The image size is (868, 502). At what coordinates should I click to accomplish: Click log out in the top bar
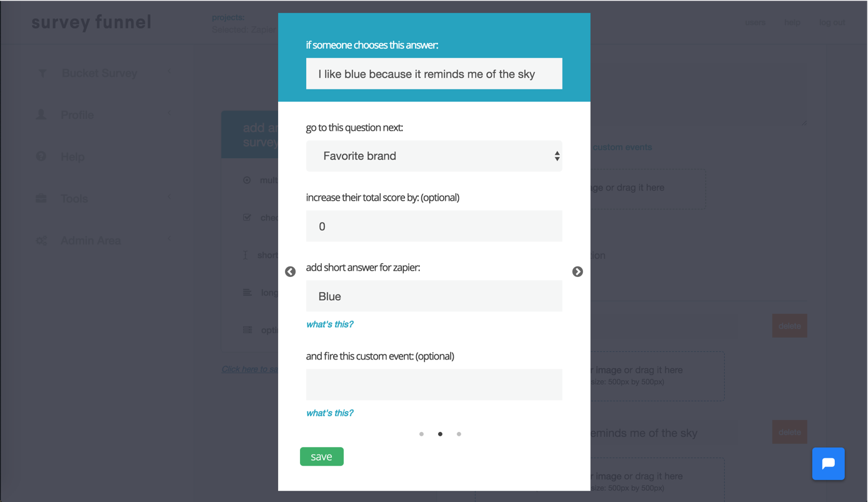[832, 23]
